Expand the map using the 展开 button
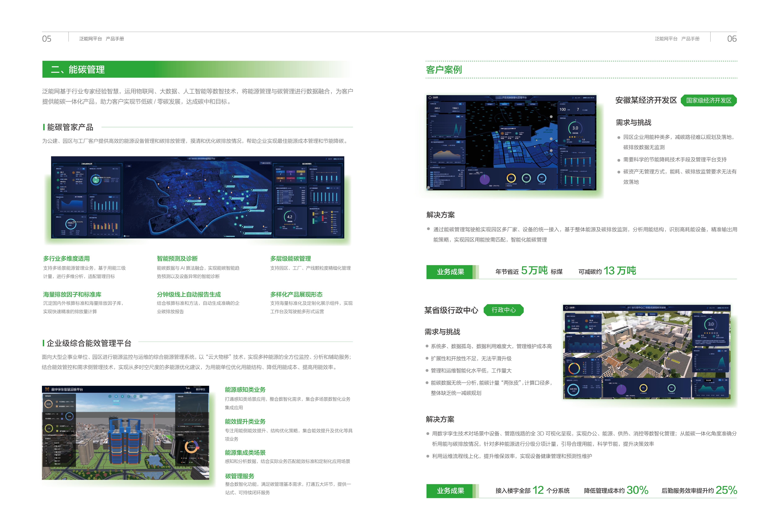 [553, 105]
